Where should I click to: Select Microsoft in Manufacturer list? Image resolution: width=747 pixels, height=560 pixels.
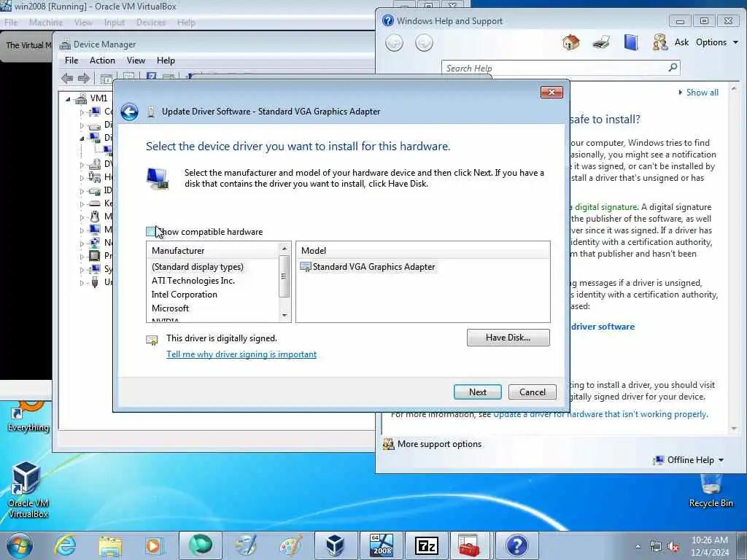pos(170,308)
